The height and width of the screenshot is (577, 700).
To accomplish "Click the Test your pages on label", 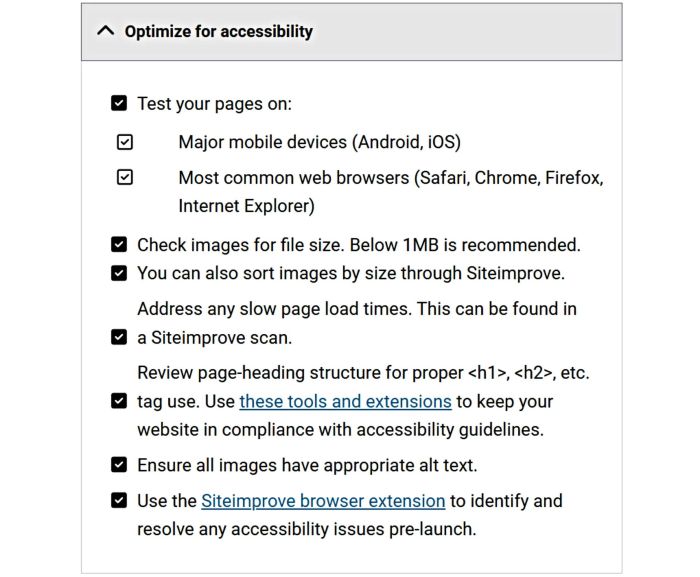I will click(214, 104).
